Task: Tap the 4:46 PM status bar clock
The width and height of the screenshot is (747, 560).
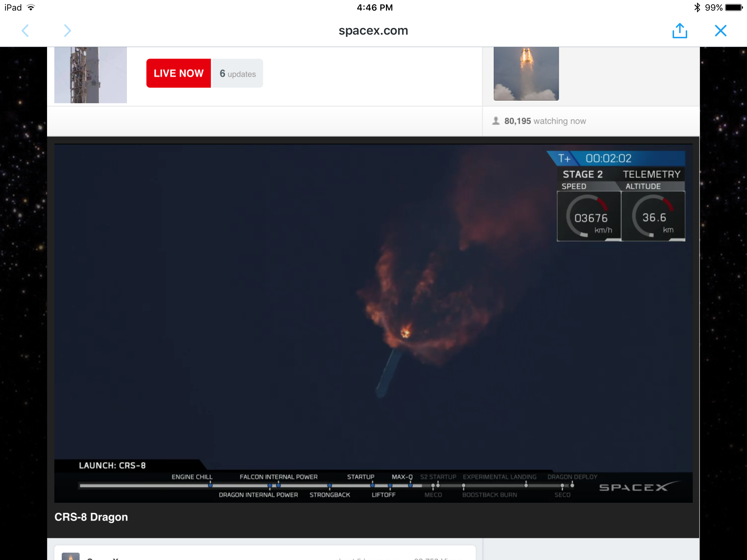Action: coord(375,7)
